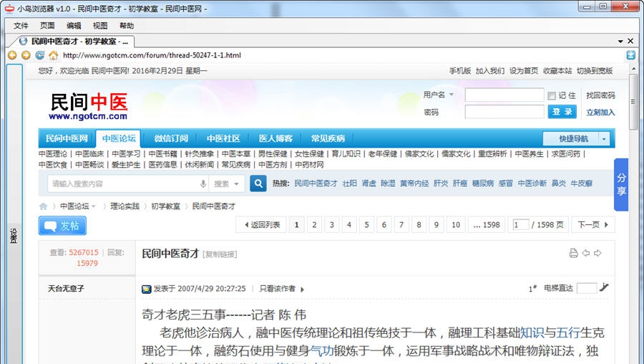Open the tab list dropdown arrow
Screen dimensions: 644x364
[620, 42]
